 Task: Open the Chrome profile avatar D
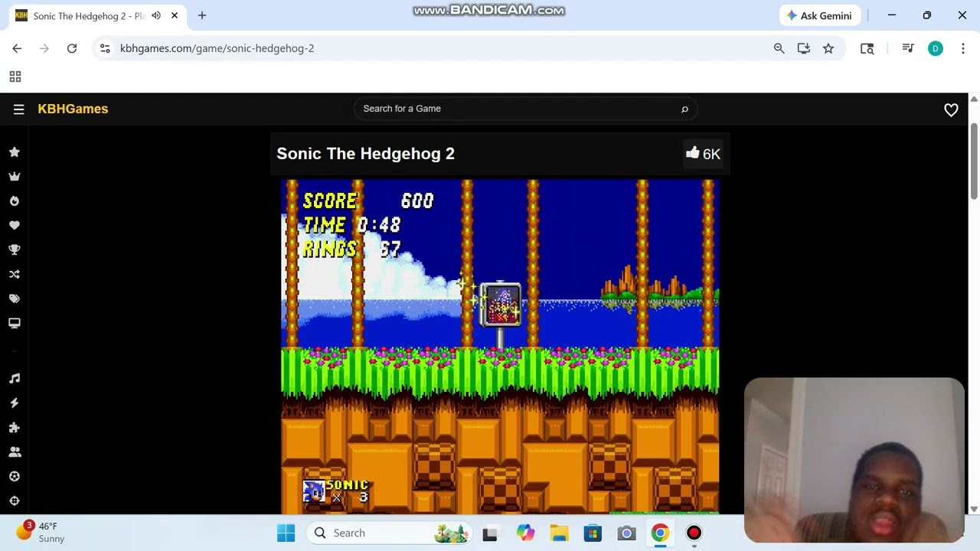click(x=935, y=48)
